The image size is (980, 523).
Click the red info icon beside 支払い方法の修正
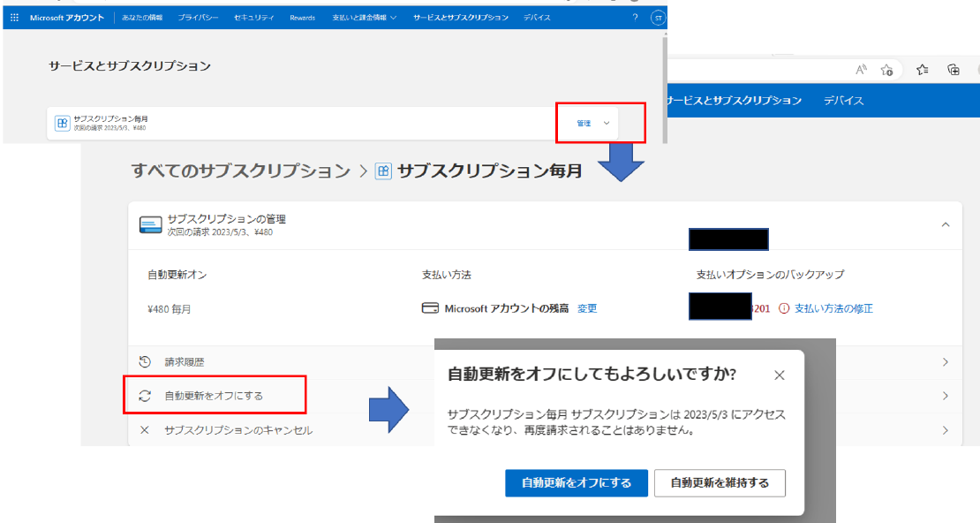[784, 308]
